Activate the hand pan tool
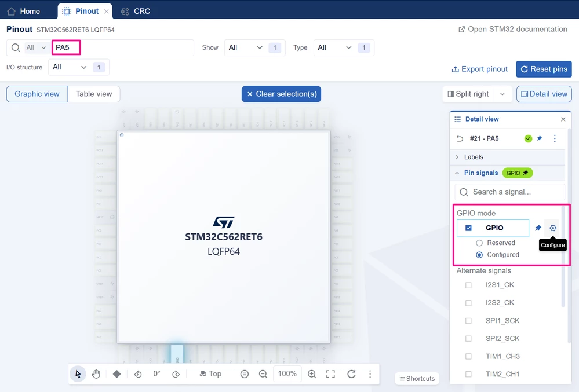579x392 pixels. [96, 374]
